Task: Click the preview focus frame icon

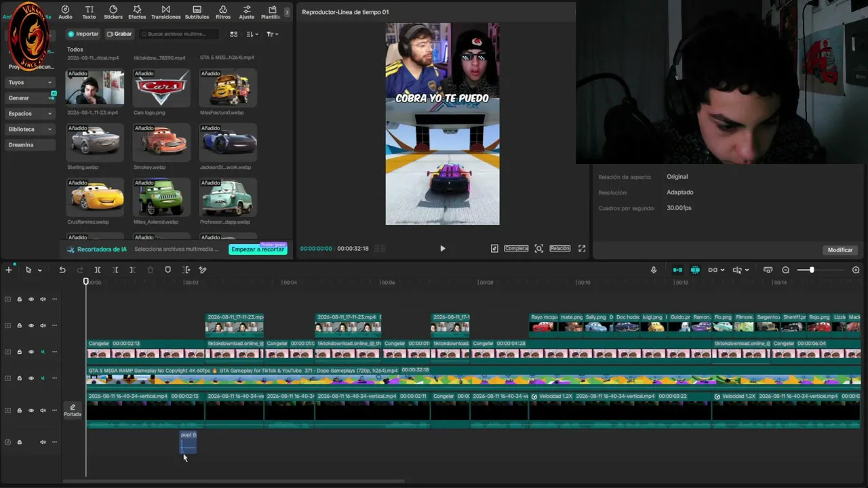Action: [x=539, y=249]
